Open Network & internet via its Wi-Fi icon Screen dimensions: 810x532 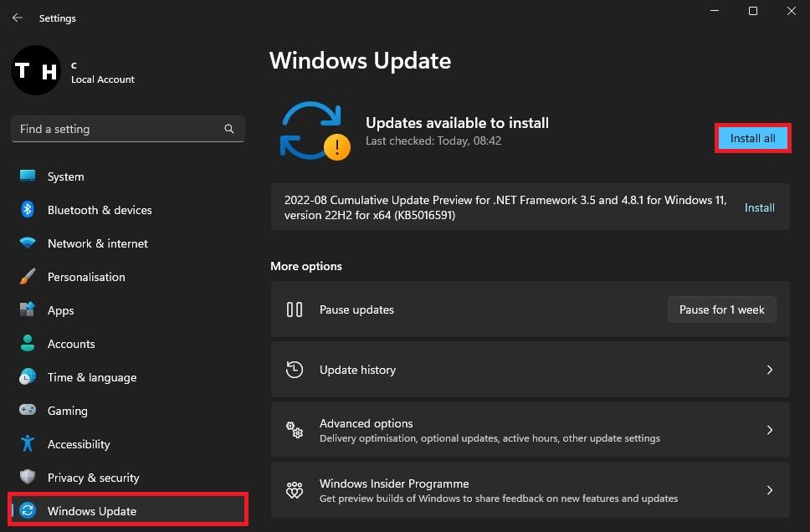[x=28, y=243]
